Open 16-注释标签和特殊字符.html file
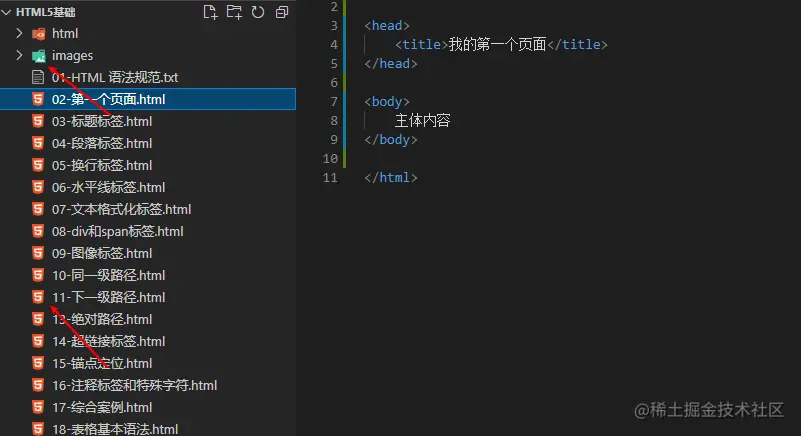 click(135, 385)
